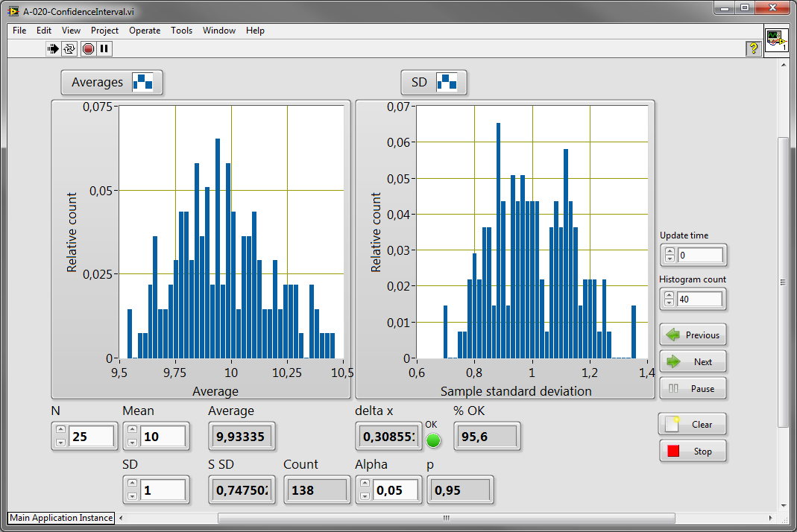The image size is (797, 532).
Task: Click the % OK indicator showing 95,6
Action: 486,437
